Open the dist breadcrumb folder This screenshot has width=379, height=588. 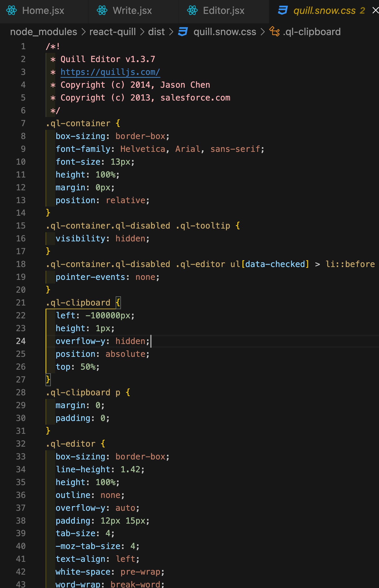[x=157, y=32]
